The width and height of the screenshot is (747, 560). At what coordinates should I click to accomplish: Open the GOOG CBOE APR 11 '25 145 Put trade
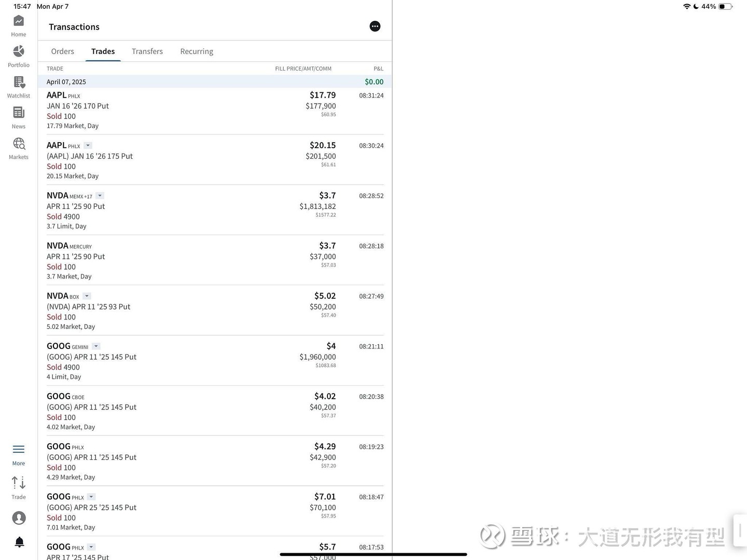215,411
